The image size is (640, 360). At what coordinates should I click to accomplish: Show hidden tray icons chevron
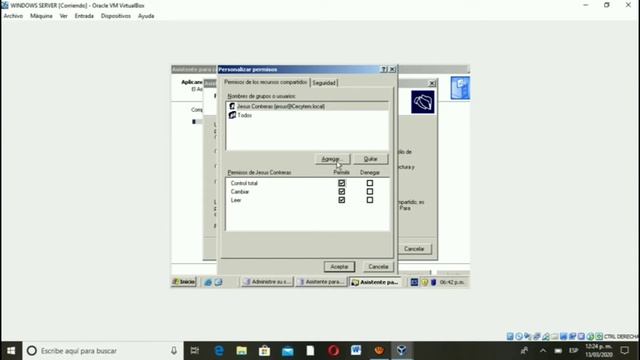click(x=543, y=351)
